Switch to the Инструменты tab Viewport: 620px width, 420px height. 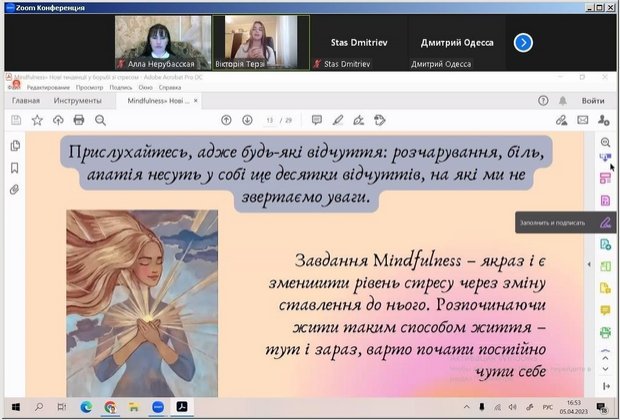pyautogui.click(x=77, y=101)
